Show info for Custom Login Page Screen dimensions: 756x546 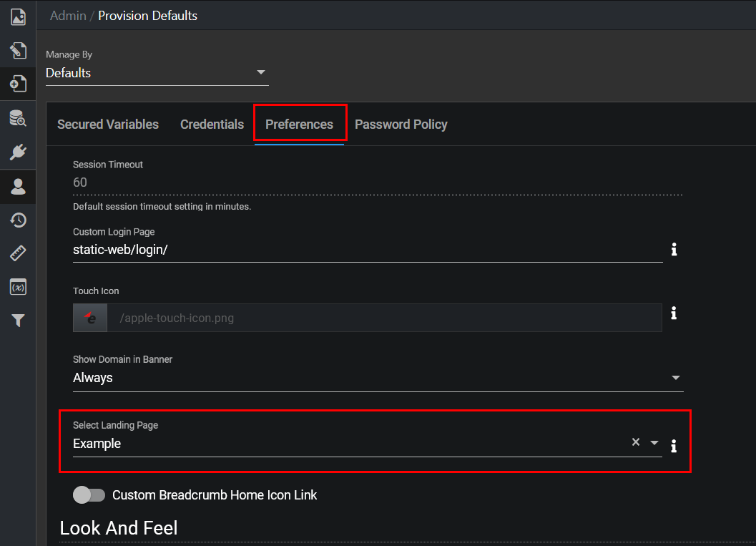[674, 249]
